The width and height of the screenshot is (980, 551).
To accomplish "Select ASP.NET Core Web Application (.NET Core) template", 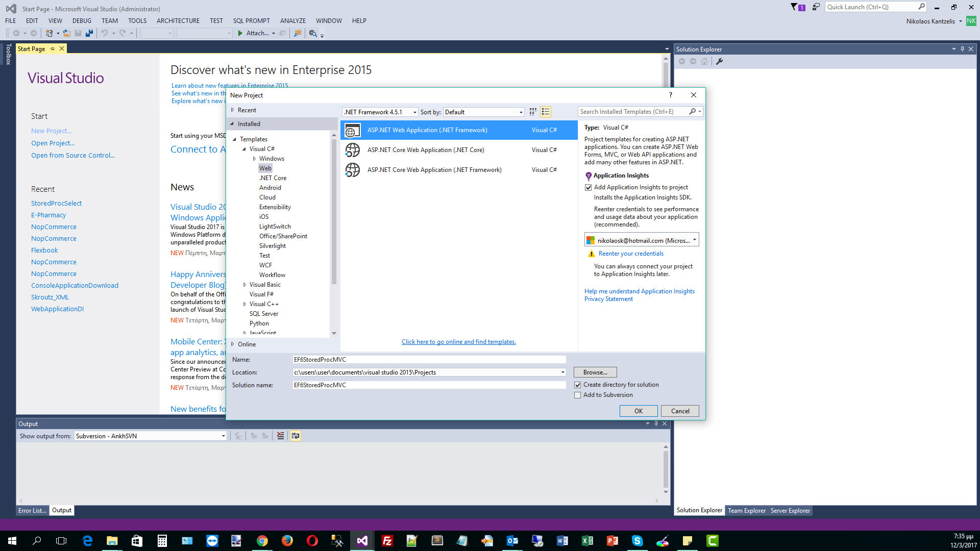I will [x=459, y=150].
